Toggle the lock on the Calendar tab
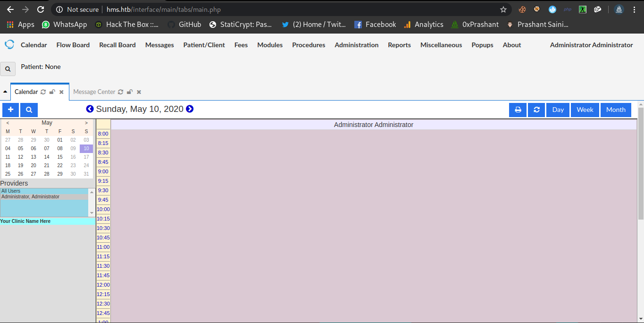This screenshot has width=644, height=323. point(52,92)
